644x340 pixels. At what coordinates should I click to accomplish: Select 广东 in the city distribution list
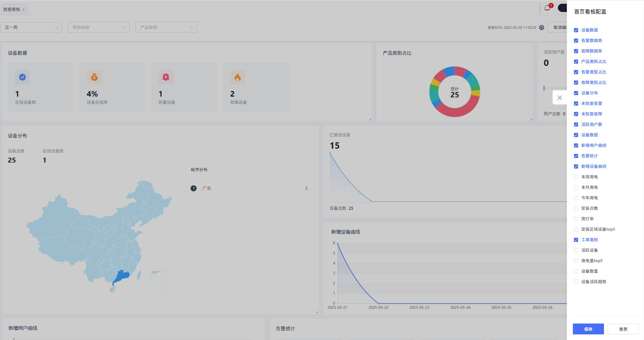click(x=207, y=188)
